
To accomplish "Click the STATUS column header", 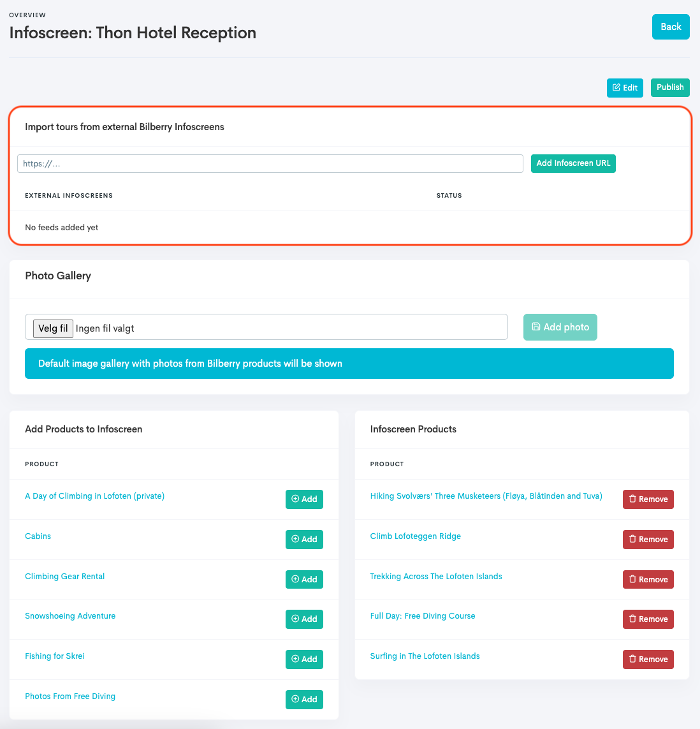I will pos(449,196).
